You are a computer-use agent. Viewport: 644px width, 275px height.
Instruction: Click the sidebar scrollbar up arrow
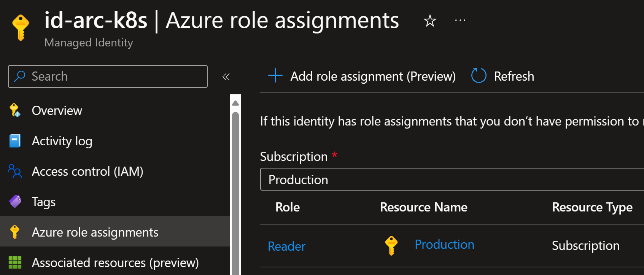click(235, 103)
